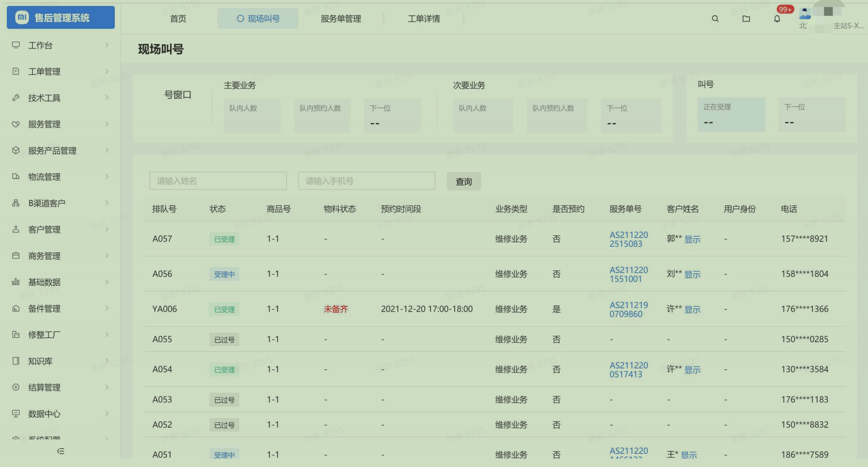The image size is (868, 467).
Task: Click the 受理中 status tag for A056
Action: pyautogui.click(x=224, y=274)
